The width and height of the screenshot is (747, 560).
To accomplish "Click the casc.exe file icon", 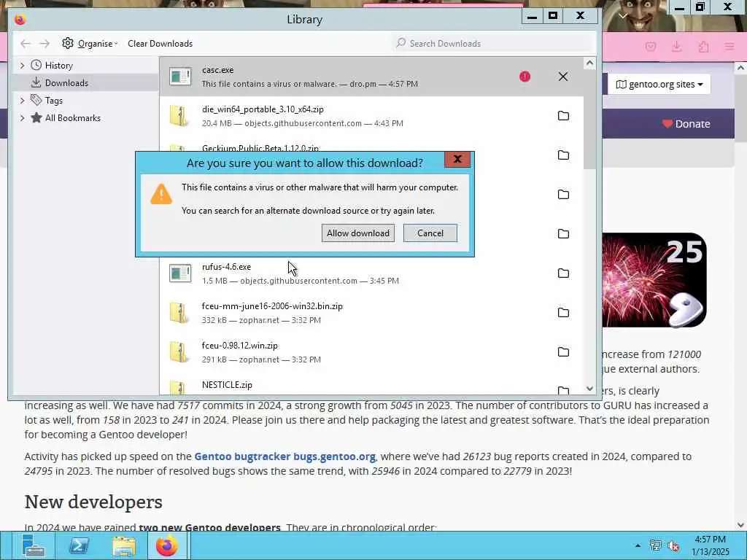I will pos(180,77).
